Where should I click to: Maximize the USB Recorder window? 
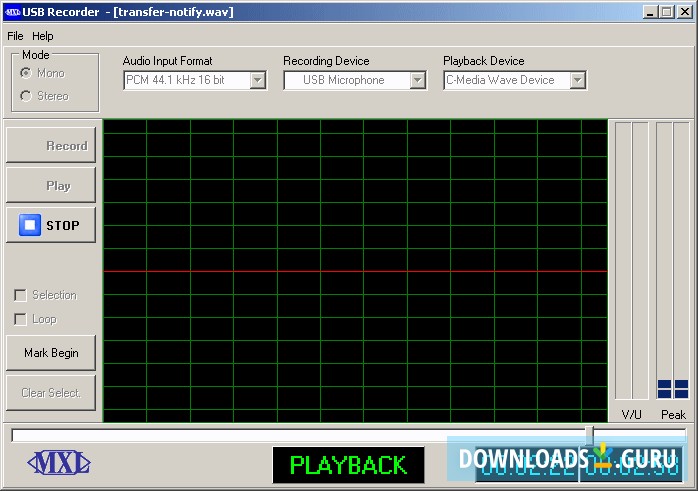pyautogui.click(x=666, y=12)
